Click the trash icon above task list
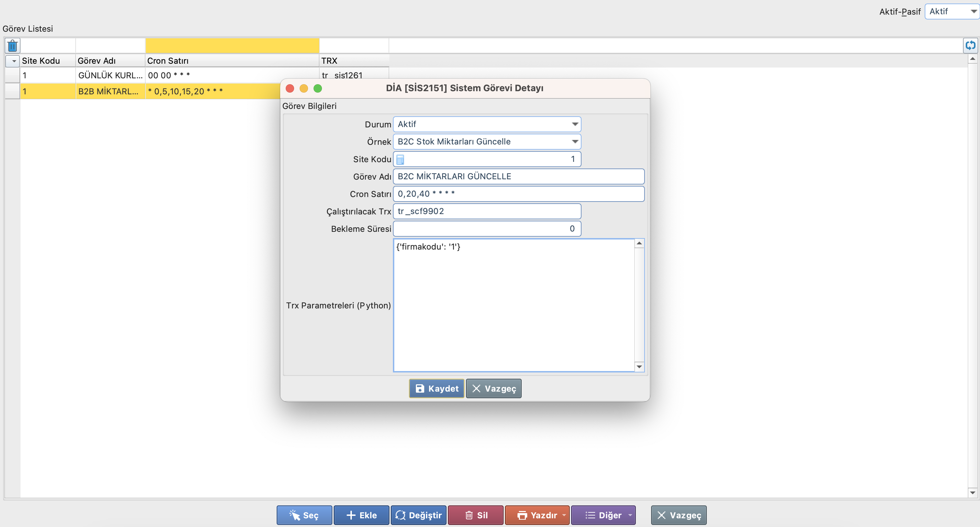The width and height of the screenshot is (980, 527). click(x=12, y=46)
